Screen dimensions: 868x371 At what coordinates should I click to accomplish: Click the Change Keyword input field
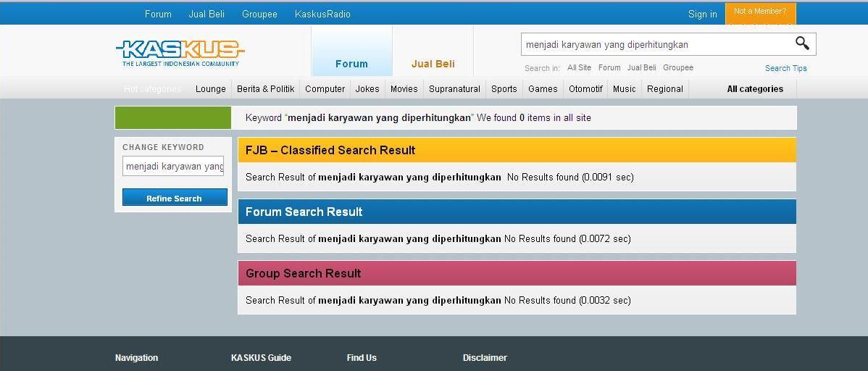173,166
